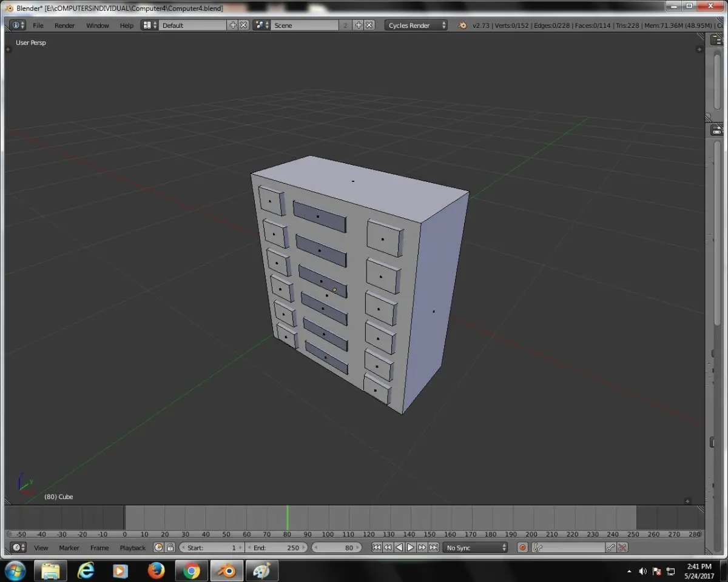Click the current frame field showing 80
This screenshot has height=582, width=728.
[x=337, y=547]
